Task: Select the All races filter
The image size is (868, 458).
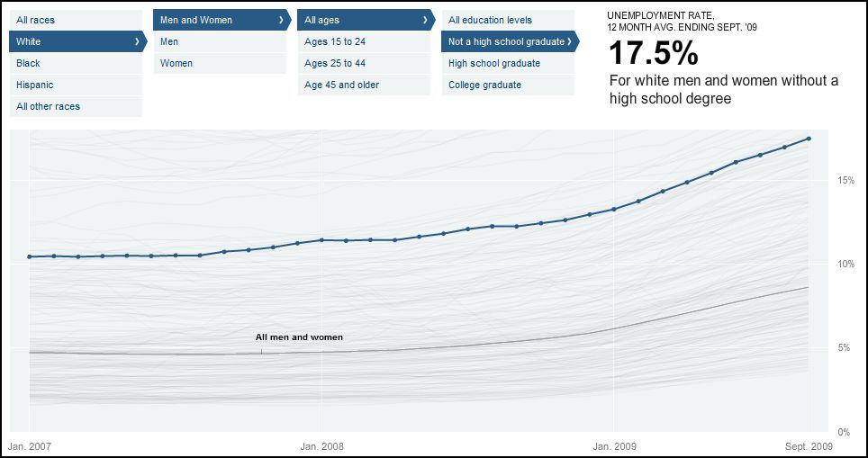Action: [x=36, y=20]
